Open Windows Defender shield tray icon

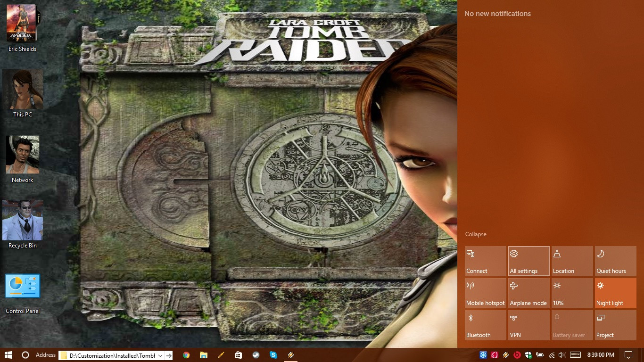pos(528,355)
